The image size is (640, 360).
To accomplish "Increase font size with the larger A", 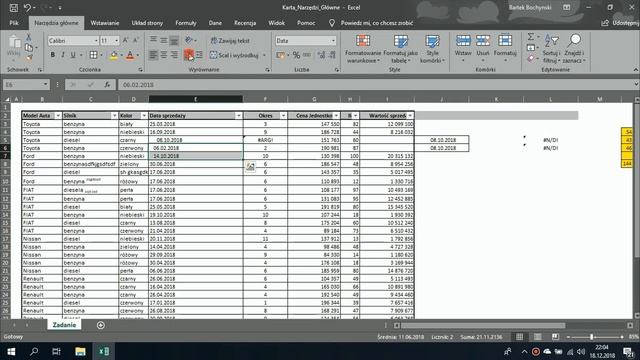I will pos(125,40).
